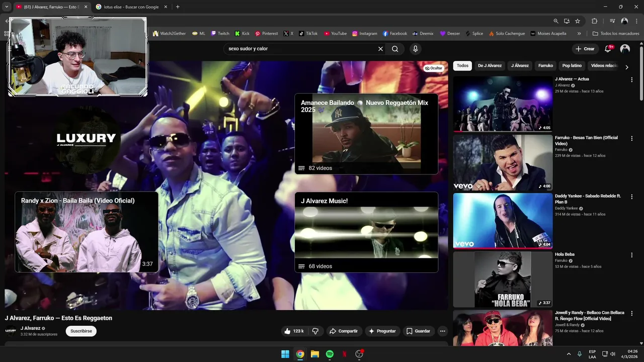Like the video with thumbs up

point(295,331)
